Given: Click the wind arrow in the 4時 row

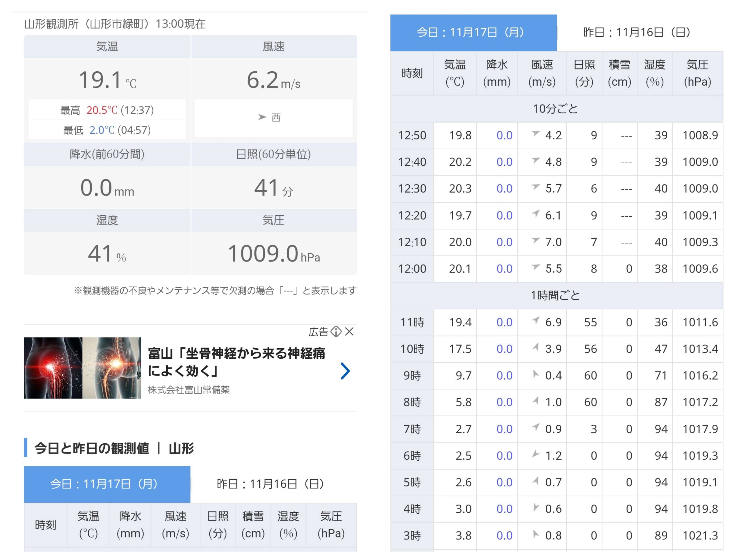Looking at the screenshot, I should click(x=536, y=507).
